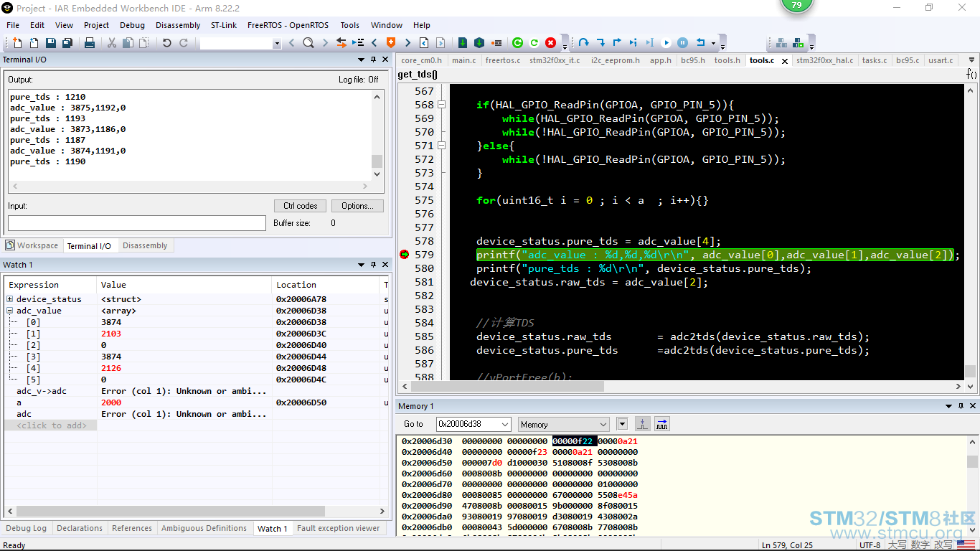
Task: Click the toggle bookmark orange icon
Action: pos(391,43)
